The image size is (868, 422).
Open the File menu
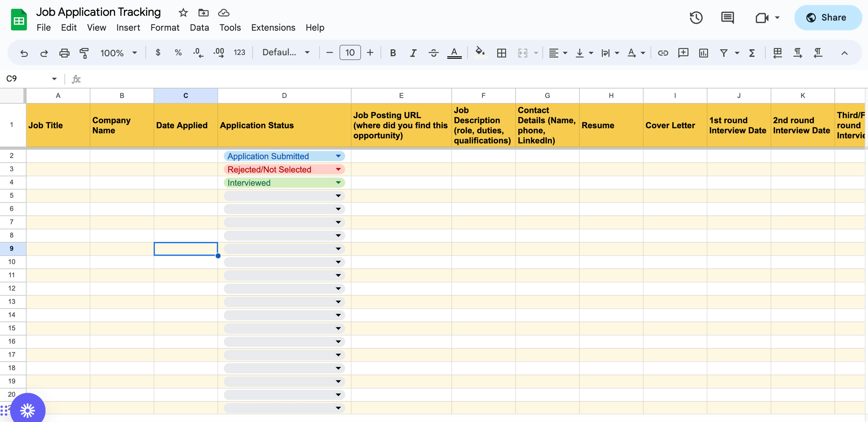[43, 27]
